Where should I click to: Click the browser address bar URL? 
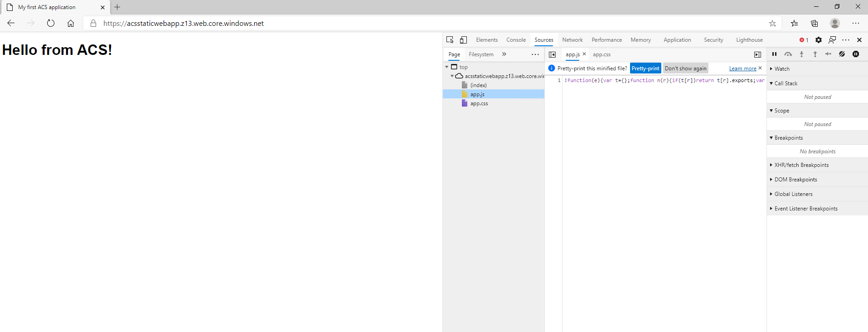pos(183,23)
